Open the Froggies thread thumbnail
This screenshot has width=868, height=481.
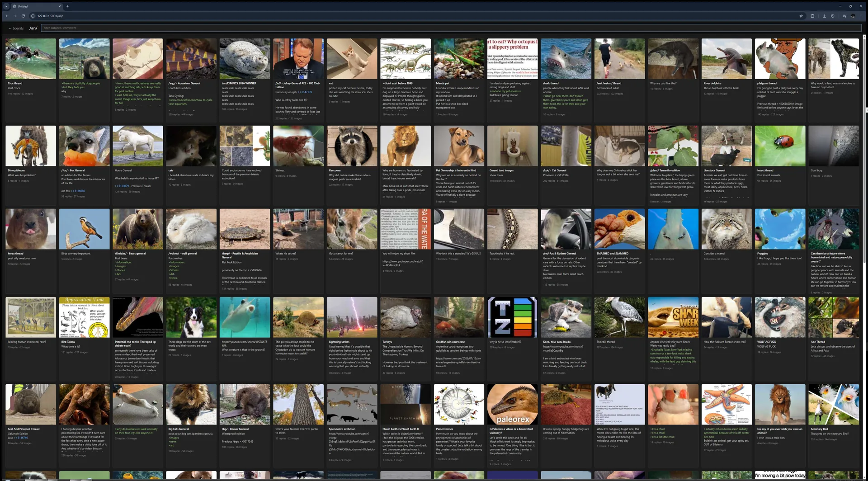tap(780, 229)
